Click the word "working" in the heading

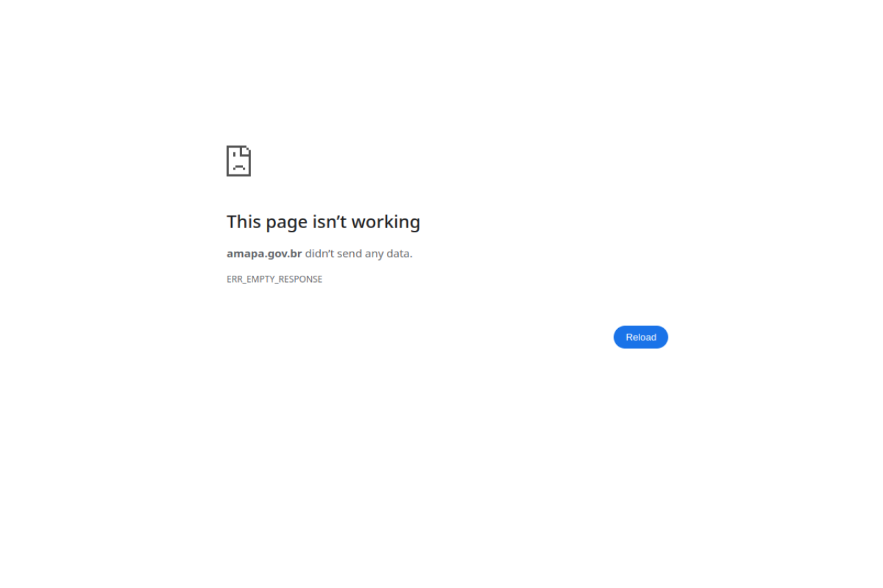[x=387, y=222]
